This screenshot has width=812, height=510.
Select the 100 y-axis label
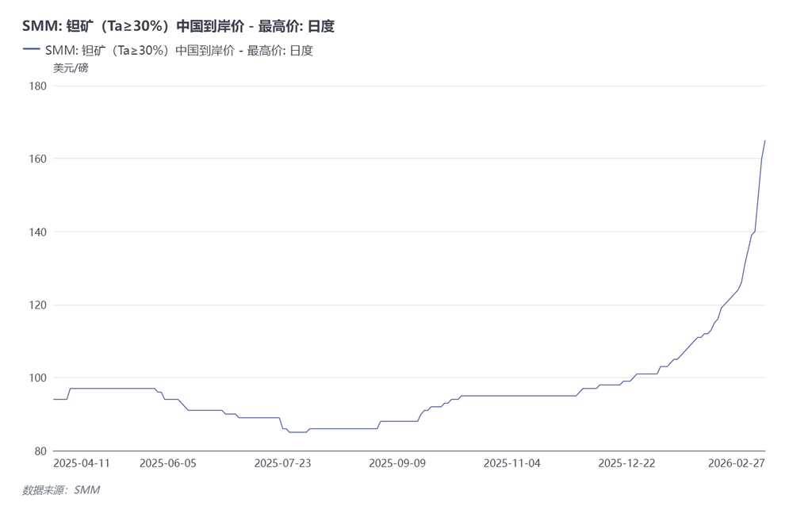(x=38, y=378)
